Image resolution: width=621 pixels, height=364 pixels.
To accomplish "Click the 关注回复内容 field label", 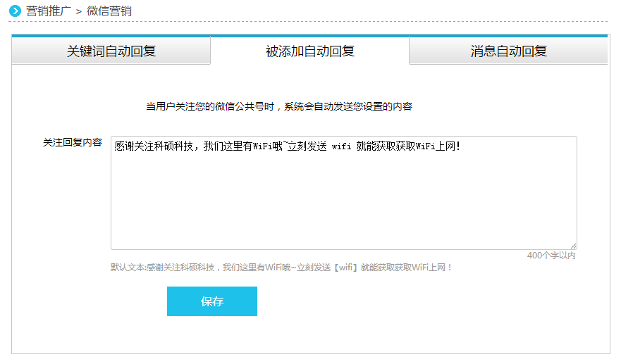I will pyautogui.click(x=72, y=142).
